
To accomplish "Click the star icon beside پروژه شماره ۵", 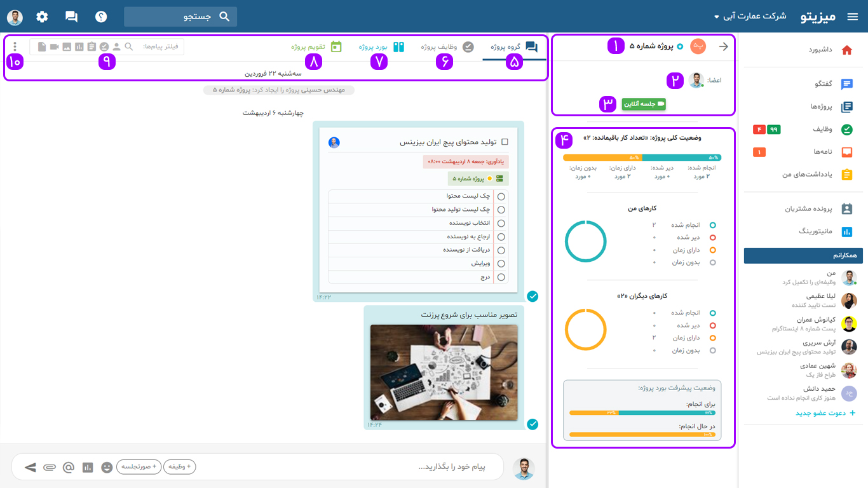I will (x=680, y=47).
